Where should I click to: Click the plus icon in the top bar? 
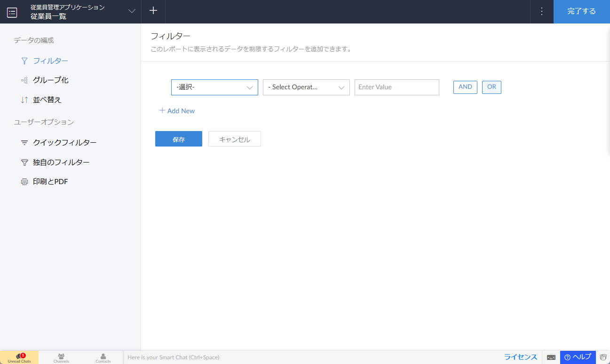[x=153, y=11]
